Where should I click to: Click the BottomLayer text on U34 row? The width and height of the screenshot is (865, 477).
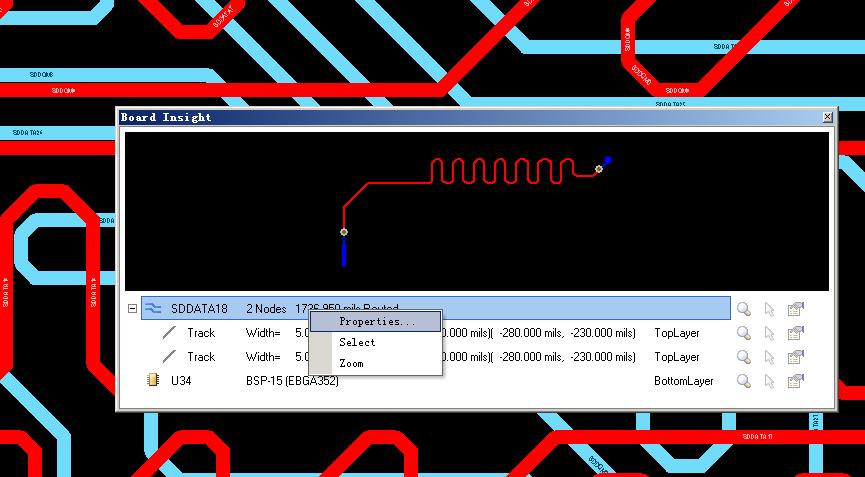point(684,381)
